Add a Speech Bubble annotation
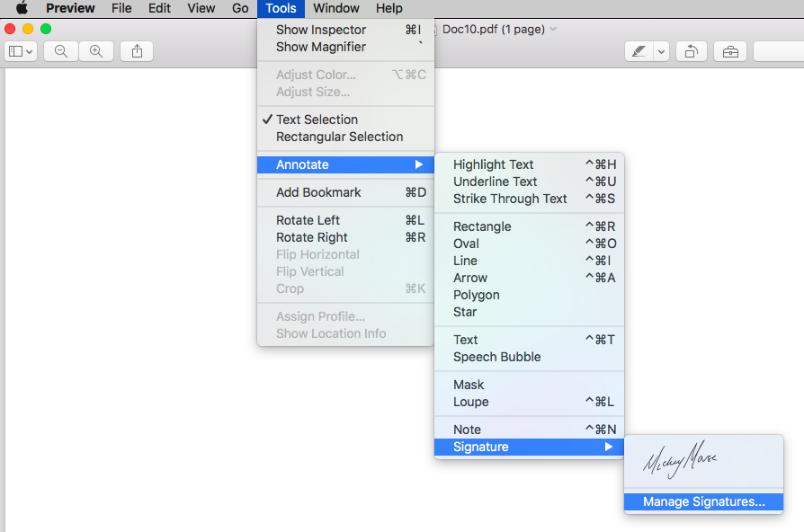The height and width of the screenshot is (532, 804). (529, 357)
